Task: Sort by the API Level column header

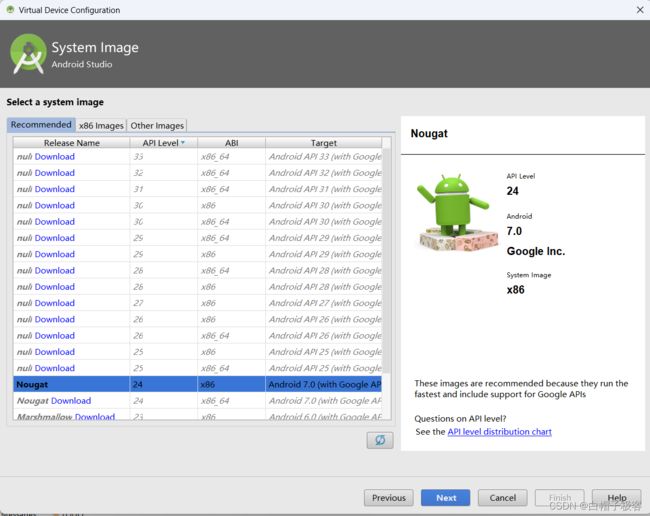Action: click(x=164, y=143)
